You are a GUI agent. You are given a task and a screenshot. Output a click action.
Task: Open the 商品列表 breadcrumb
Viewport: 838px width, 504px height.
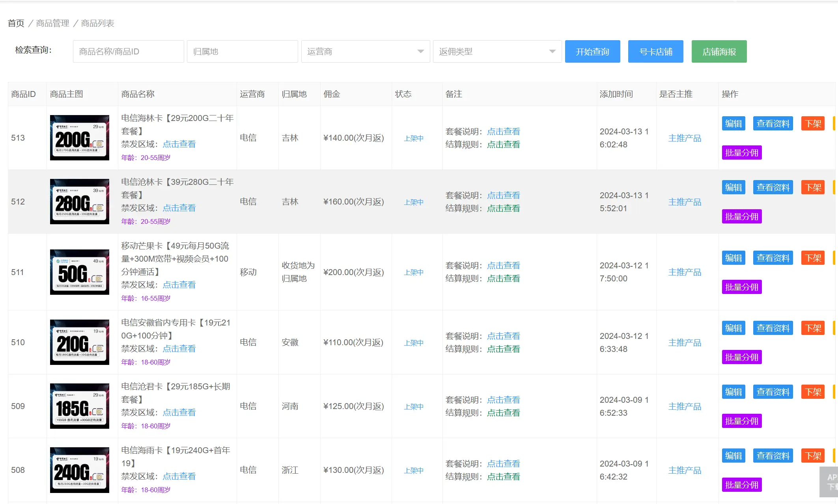pyautogui.click(x=97, y=23)
